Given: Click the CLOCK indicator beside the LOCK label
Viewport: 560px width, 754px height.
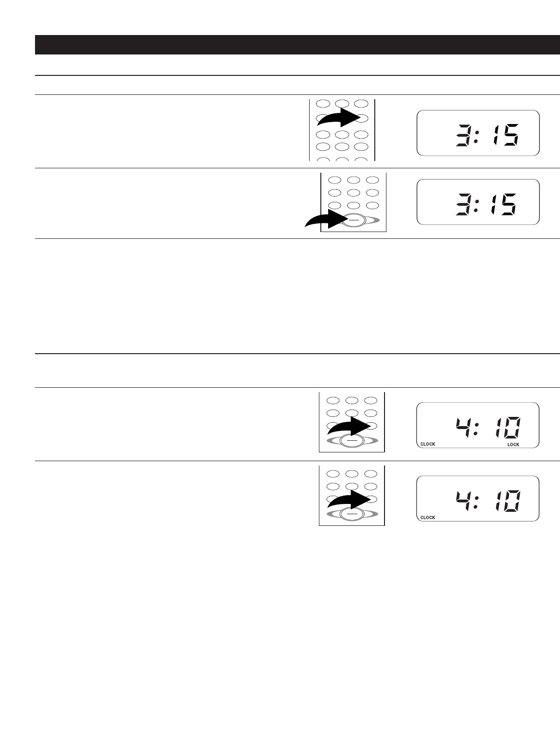Looking at the screenshot, I should pos(428,445).
